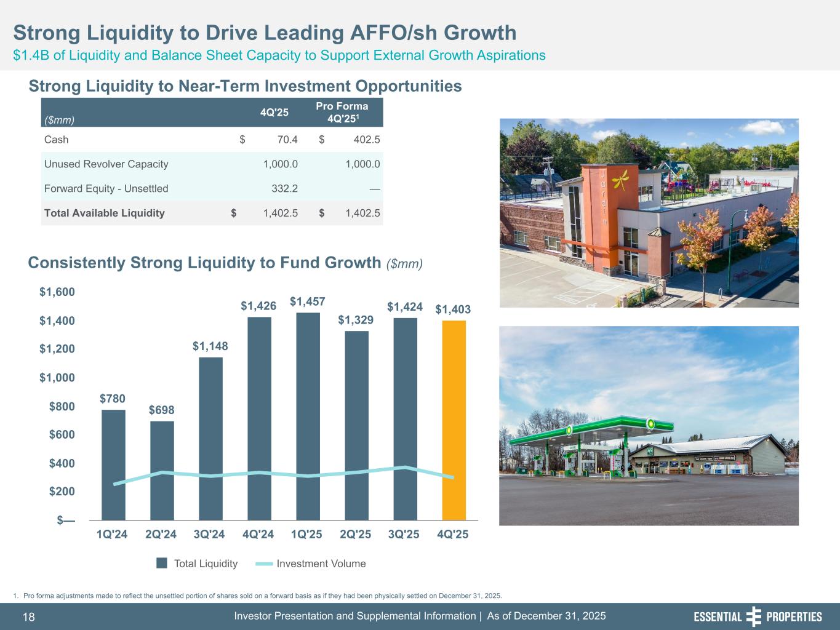
Task: Click the Total Available Liquidity row label
Action: [x=104, y=213]
